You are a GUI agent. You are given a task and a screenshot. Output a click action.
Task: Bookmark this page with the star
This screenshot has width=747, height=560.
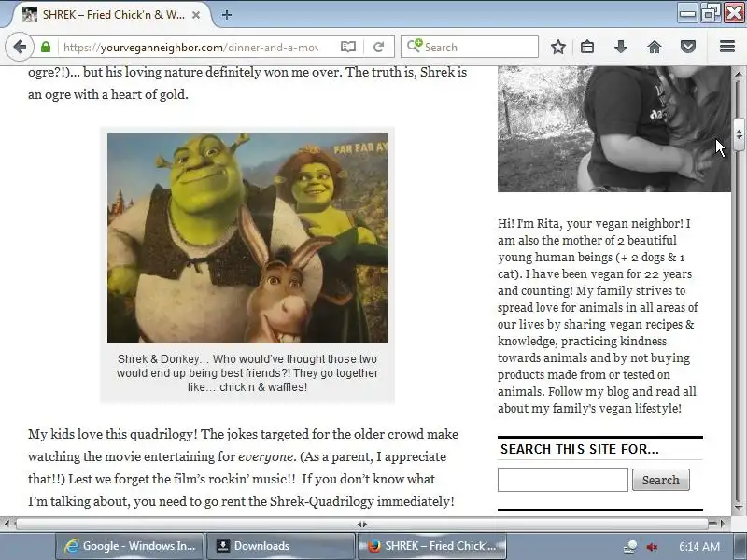pos(557,47)
